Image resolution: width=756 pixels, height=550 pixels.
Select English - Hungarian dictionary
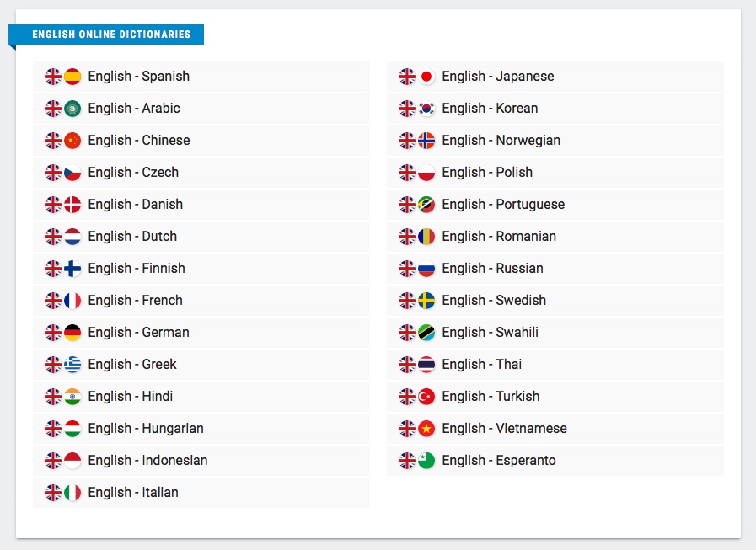145,429
